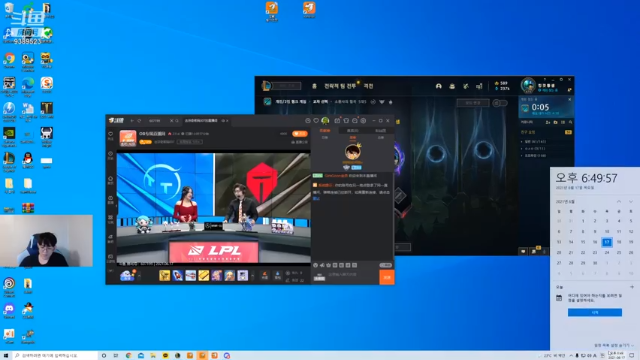Click the taskbar clock
Image resolution: width=640 pixels, height=360 pixels.
click(616, 356)
